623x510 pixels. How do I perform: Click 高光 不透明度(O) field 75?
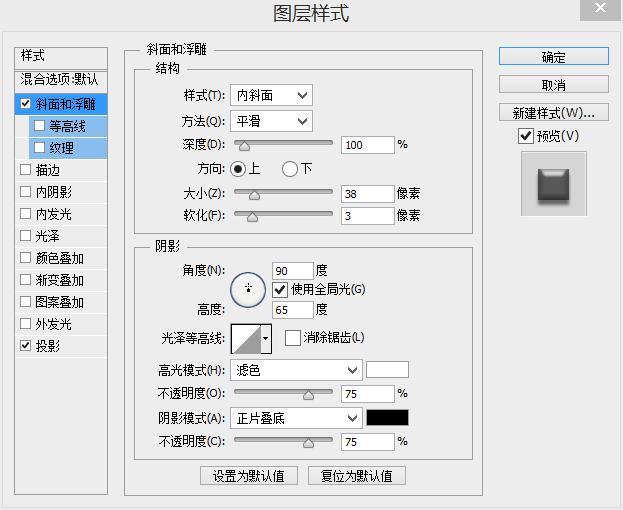tap(368, 394)
